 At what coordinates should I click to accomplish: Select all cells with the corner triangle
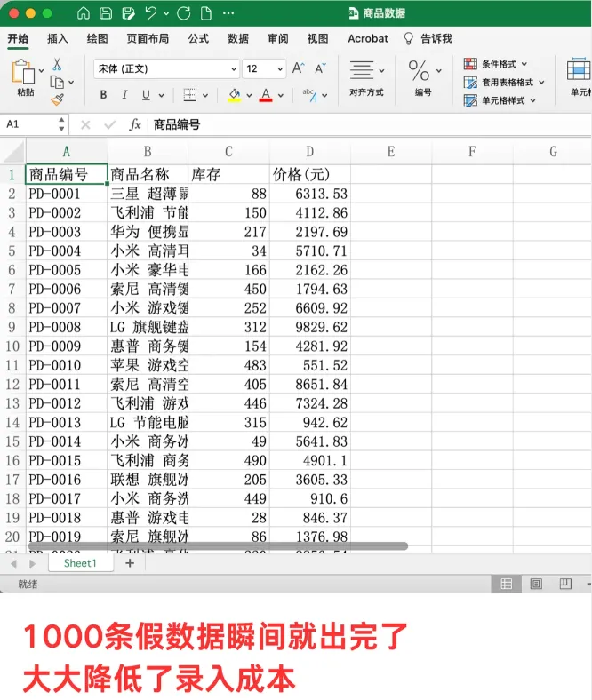[13, 152]
